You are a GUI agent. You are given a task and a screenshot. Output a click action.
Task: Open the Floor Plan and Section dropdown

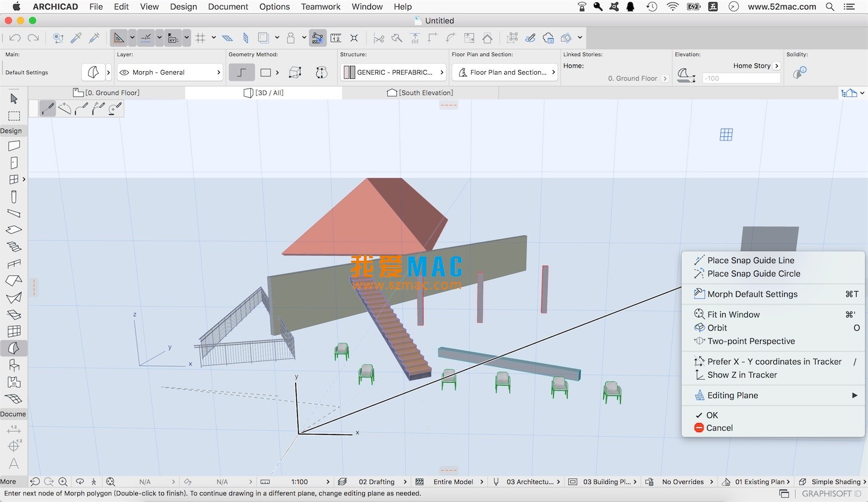(x=505, y=72)
